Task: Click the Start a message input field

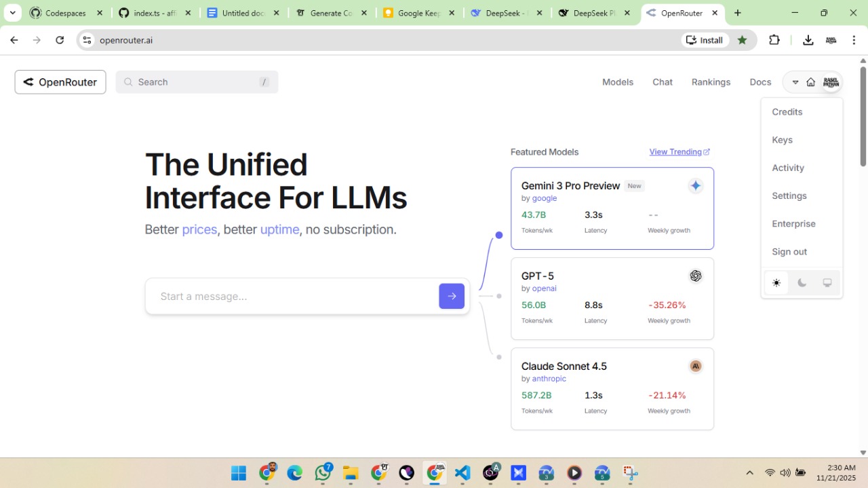Action: point(292,296)
